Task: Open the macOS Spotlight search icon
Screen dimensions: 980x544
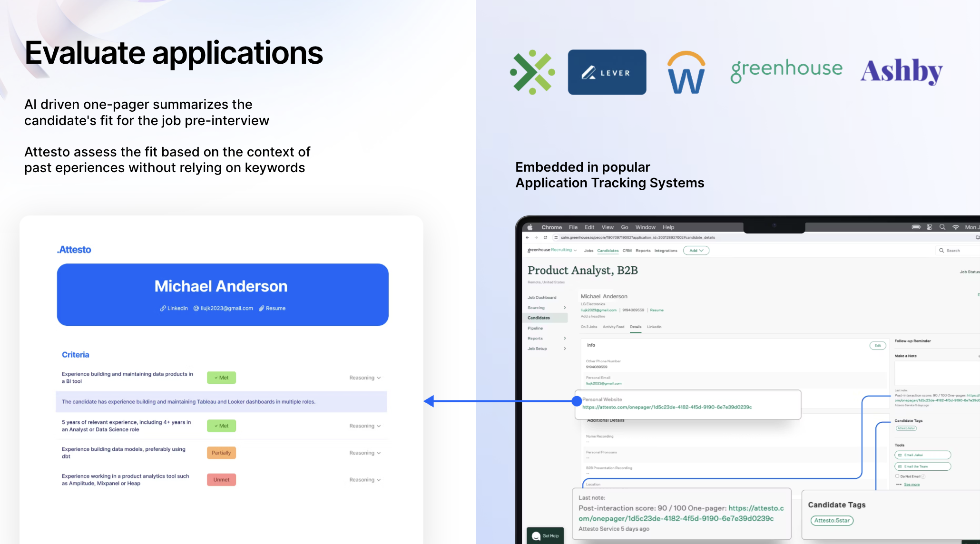Action: point(942,227)
